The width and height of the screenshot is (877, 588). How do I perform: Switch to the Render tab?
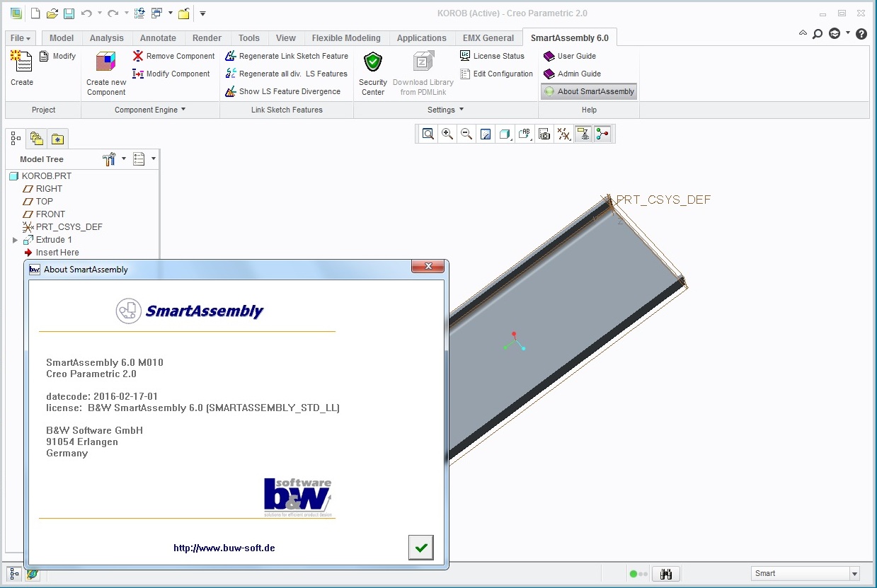coord(207,38)
